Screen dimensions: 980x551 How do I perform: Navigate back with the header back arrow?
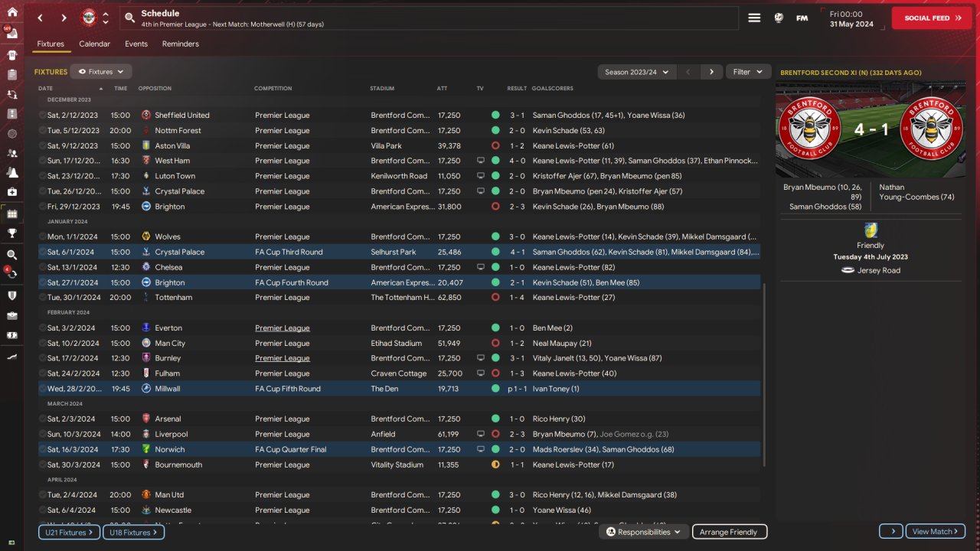coord(41,18)
